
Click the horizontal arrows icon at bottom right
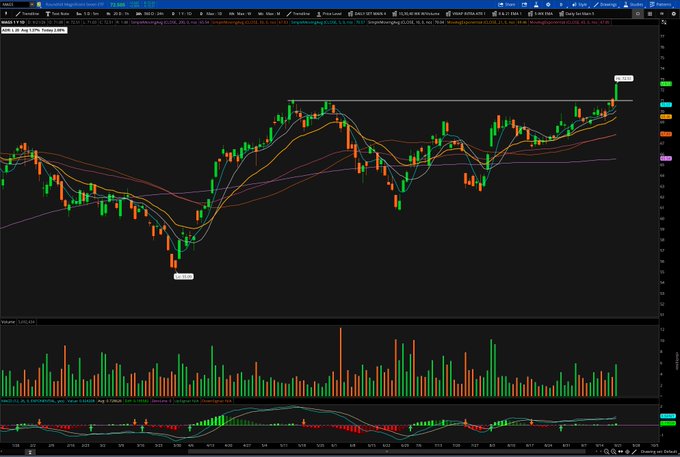[621, 452]
